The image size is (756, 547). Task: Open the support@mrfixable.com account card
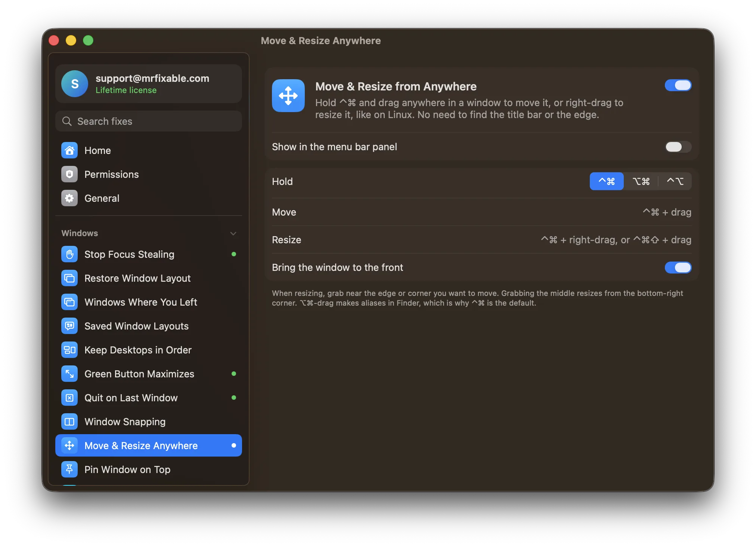coord(149,84)
